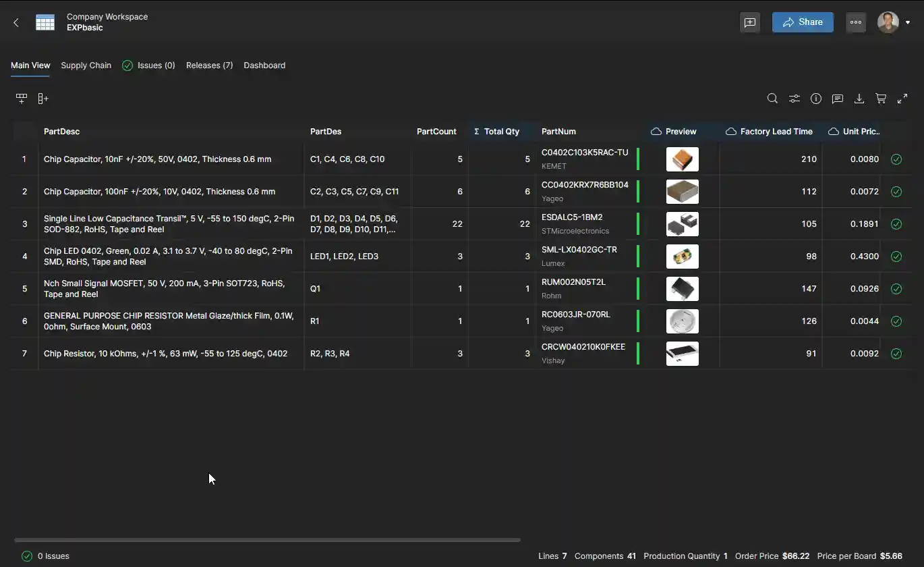Click the information circle icon

816,99
